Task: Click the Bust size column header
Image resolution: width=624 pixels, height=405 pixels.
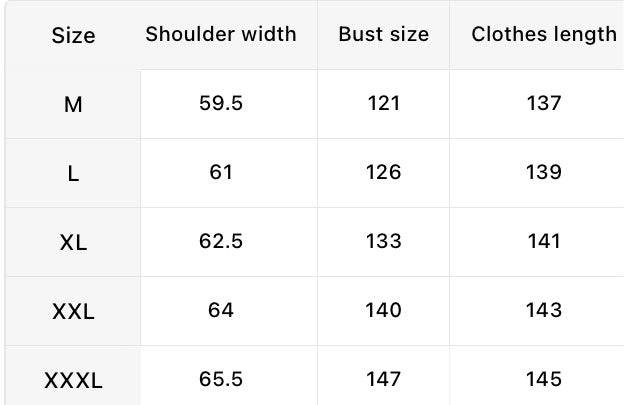Action: [384, 34]
